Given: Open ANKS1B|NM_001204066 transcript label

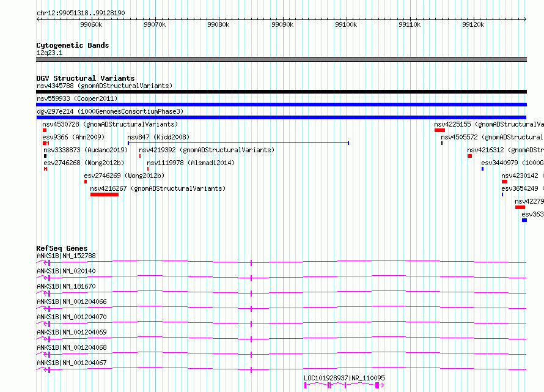Looking at the screenshot, I should pos(72,301).
